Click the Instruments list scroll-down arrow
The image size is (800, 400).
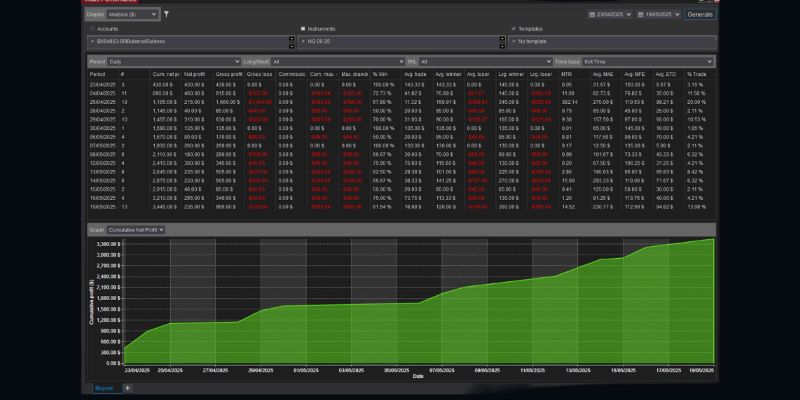click(x=503, y=46)
